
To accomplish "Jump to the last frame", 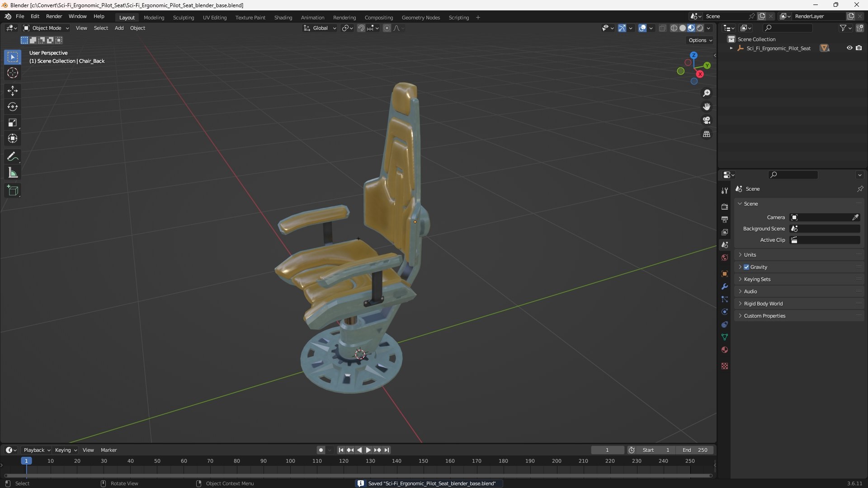I will (x=387, y=450).
